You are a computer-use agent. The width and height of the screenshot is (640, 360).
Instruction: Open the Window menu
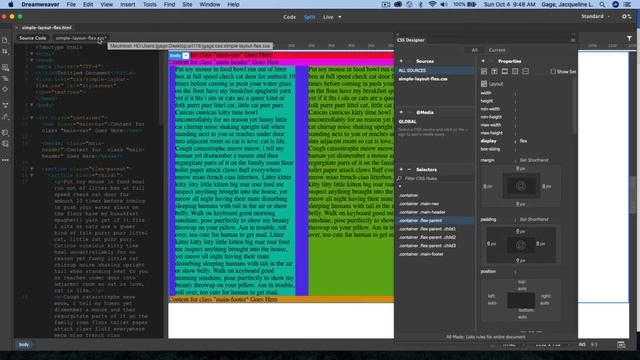[x=210, y=4]
